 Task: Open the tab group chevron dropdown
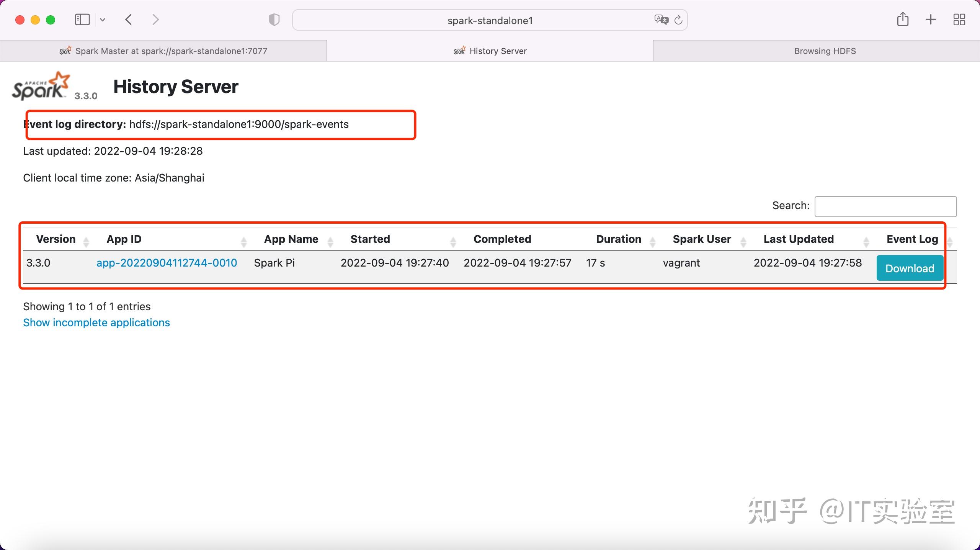click(102, 19)
